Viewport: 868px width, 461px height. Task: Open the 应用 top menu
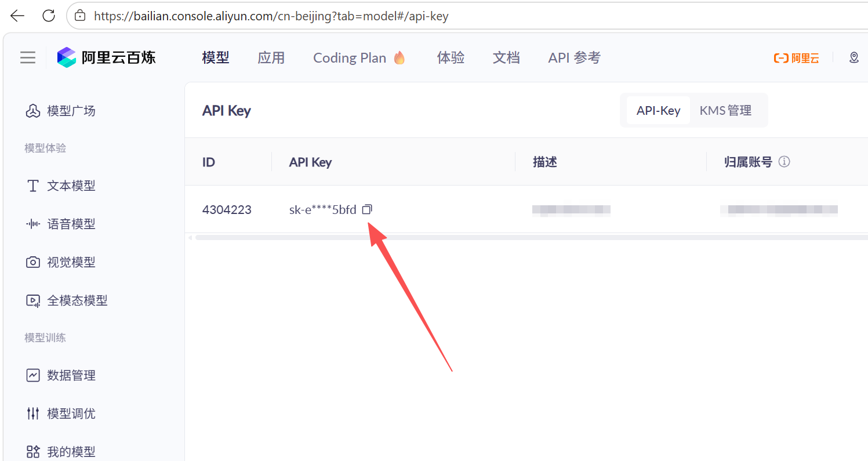pos(271,57)
